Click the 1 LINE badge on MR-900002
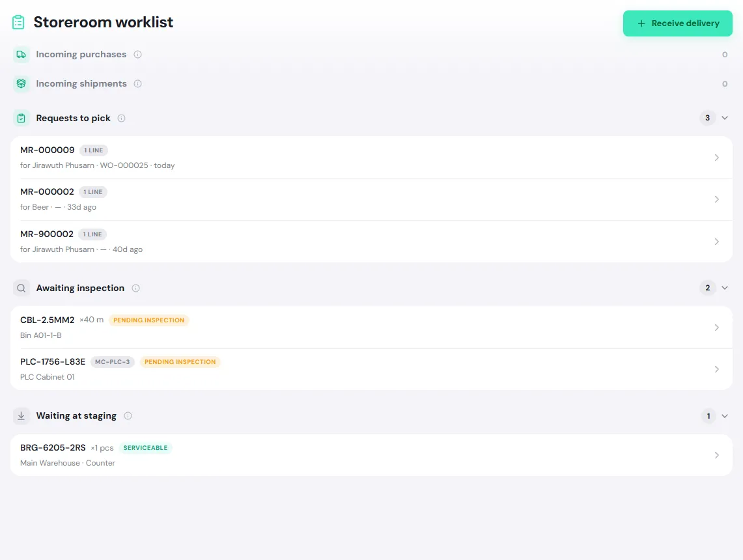The image size is (743, 560). click(x=92, y=234)
